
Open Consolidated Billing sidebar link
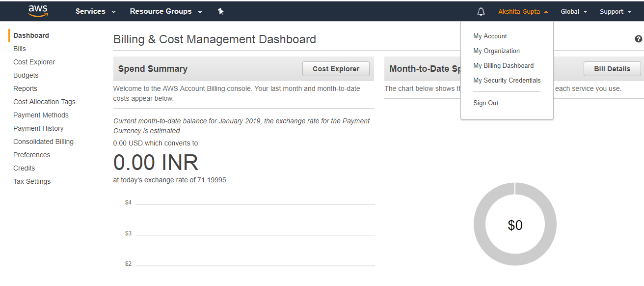click(x=43, y=142)
